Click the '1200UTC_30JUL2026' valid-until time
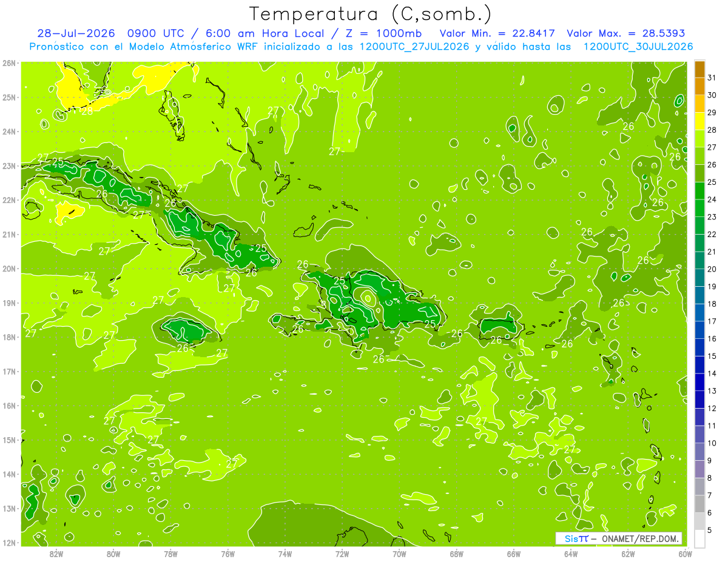Viewport: 728px width, 562px height. [x=638, y=47]
